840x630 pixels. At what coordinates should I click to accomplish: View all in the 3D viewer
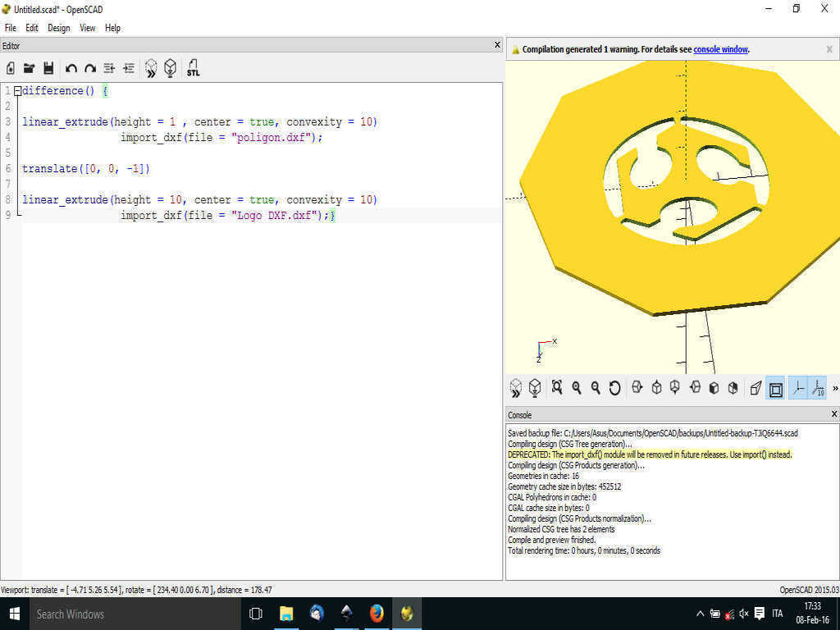pyautogui.click(x=557, y=387)
